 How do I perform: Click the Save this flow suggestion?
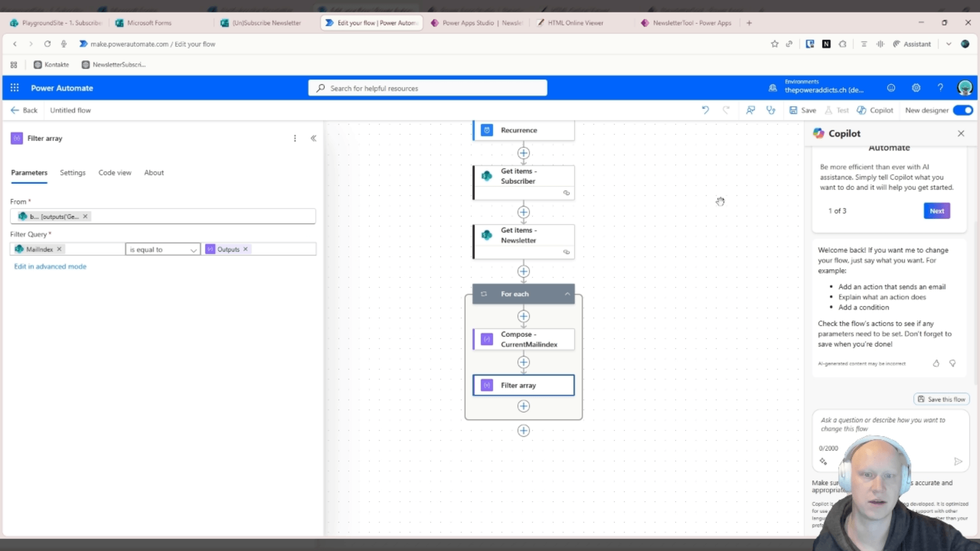(942, 399)
